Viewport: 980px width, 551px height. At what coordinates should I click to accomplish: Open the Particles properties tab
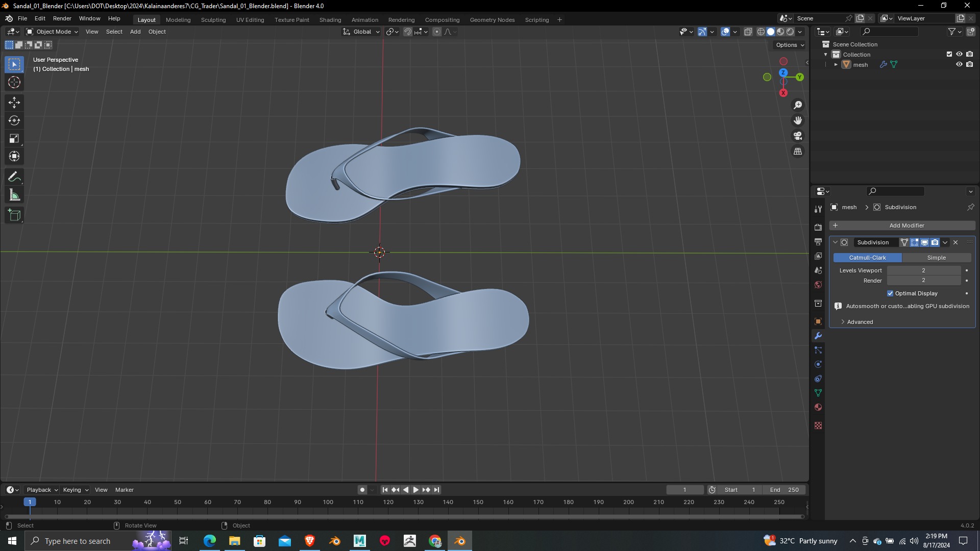(818, 350)
